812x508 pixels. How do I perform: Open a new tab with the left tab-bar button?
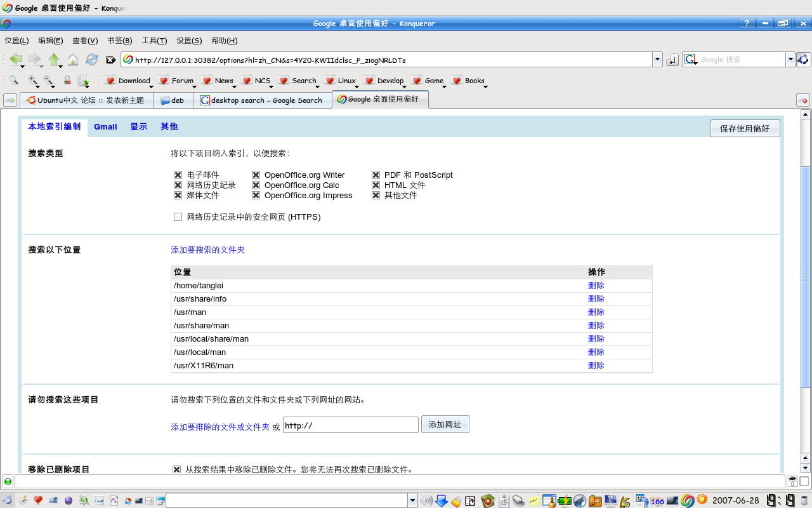tap(10, 100)
